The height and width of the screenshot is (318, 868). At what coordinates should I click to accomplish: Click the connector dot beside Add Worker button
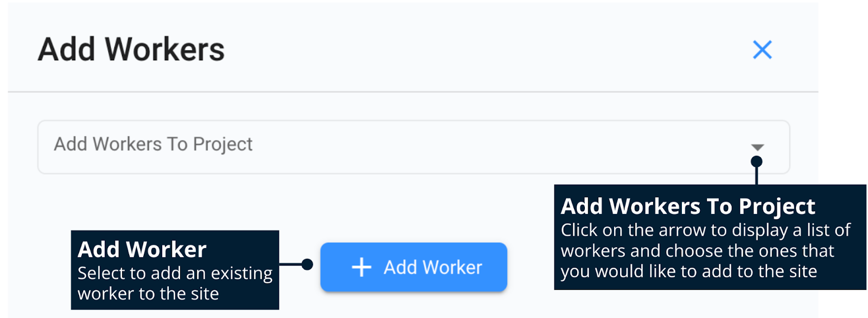307,264
